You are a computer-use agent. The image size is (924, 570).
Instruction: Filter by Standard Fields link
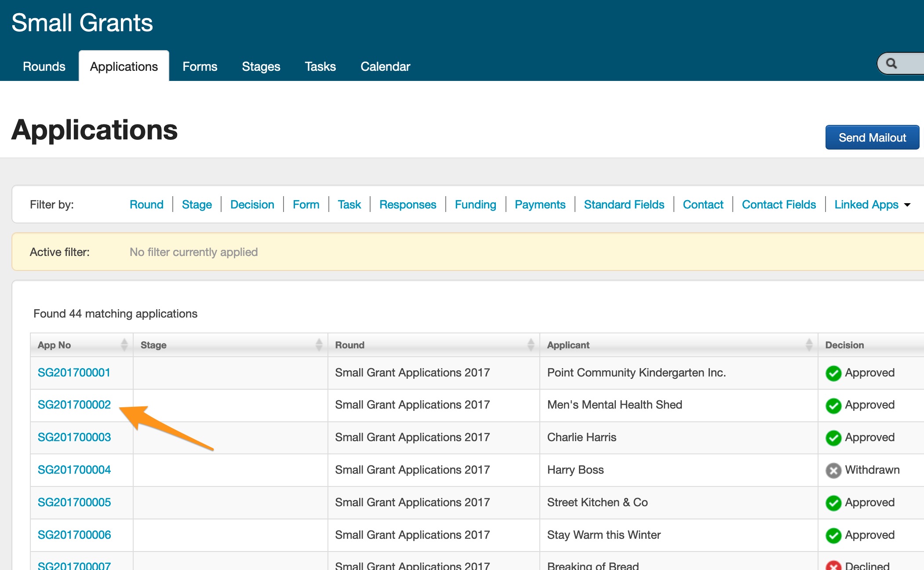pyautogui.click(x=624, y=205)
